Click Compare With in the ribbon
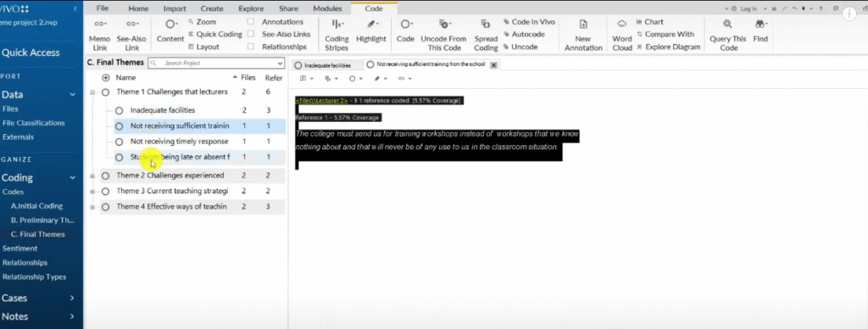The width and height of the screenshot is (868, 329). coord(665,34)
